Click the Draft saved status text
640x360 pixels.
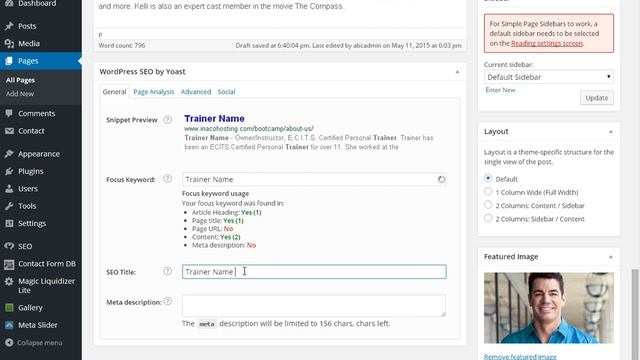(349, 46)
